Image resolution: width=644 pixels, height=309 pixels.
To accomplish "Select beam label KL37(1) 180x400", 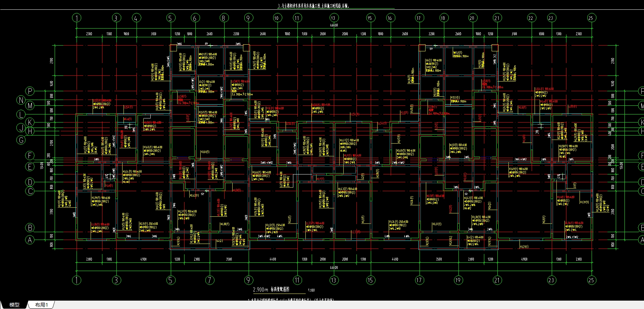I will coord(188,212).
